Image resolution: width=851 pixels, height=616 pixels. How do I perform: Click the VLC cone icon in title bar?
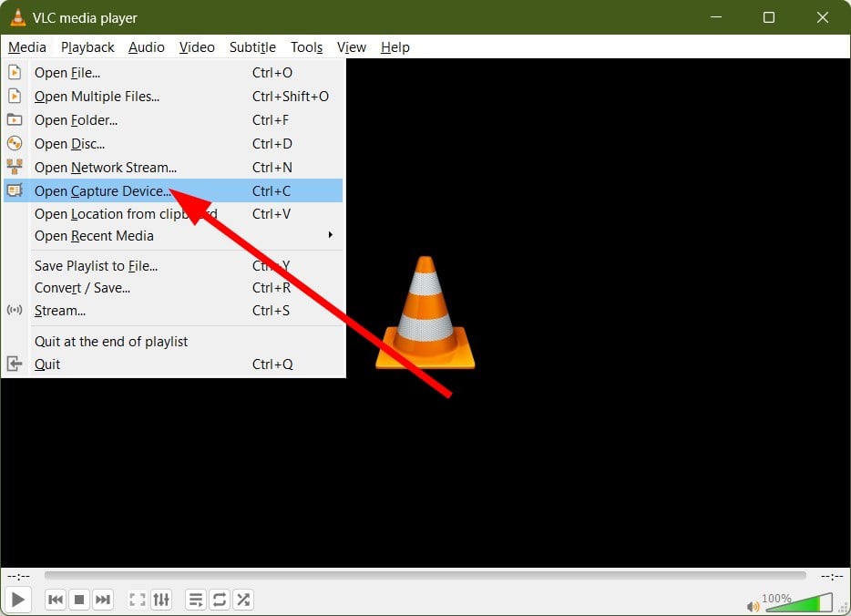point(18,17)
